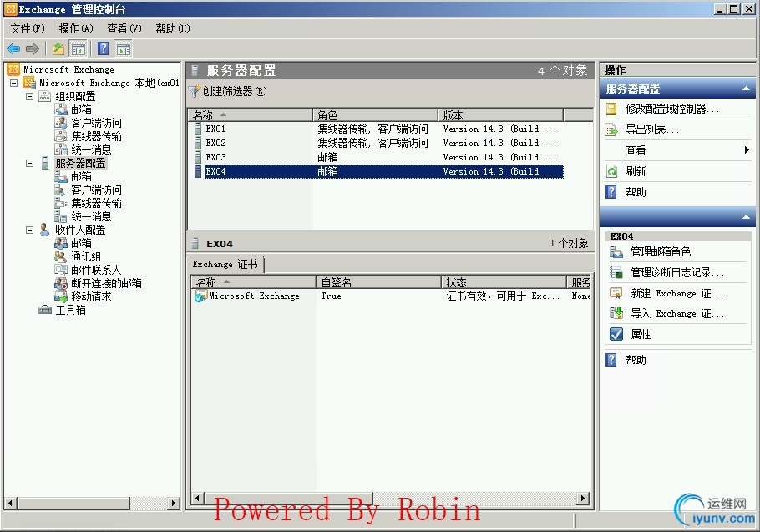Click 管理诊断日志记录 action
760x532 pixels.
677,273
